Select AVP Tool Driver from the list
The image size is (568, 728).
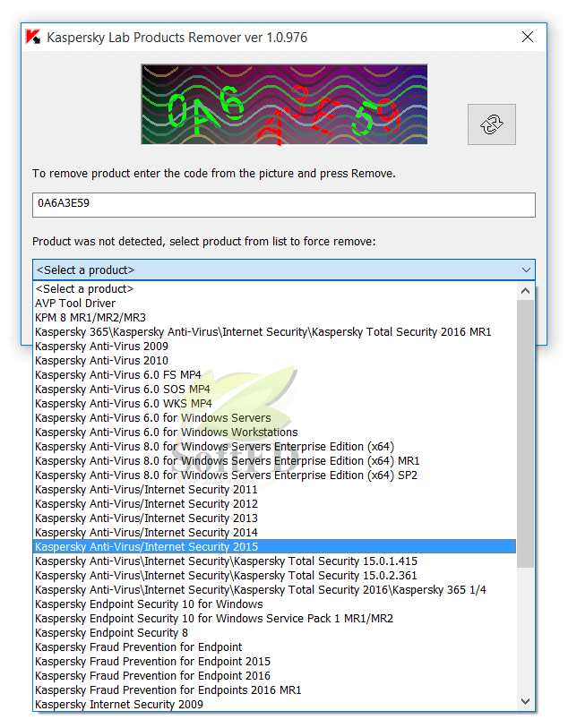(274, 304)
